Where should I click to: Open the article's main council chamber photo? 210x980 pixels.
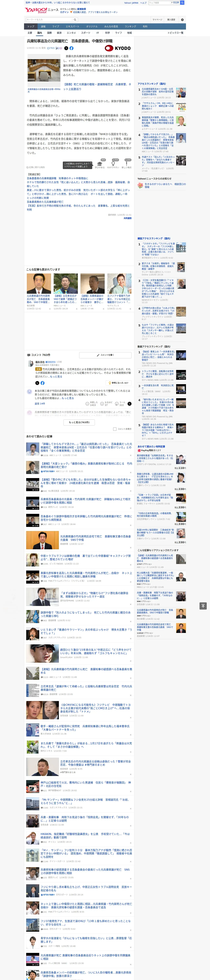44,70
